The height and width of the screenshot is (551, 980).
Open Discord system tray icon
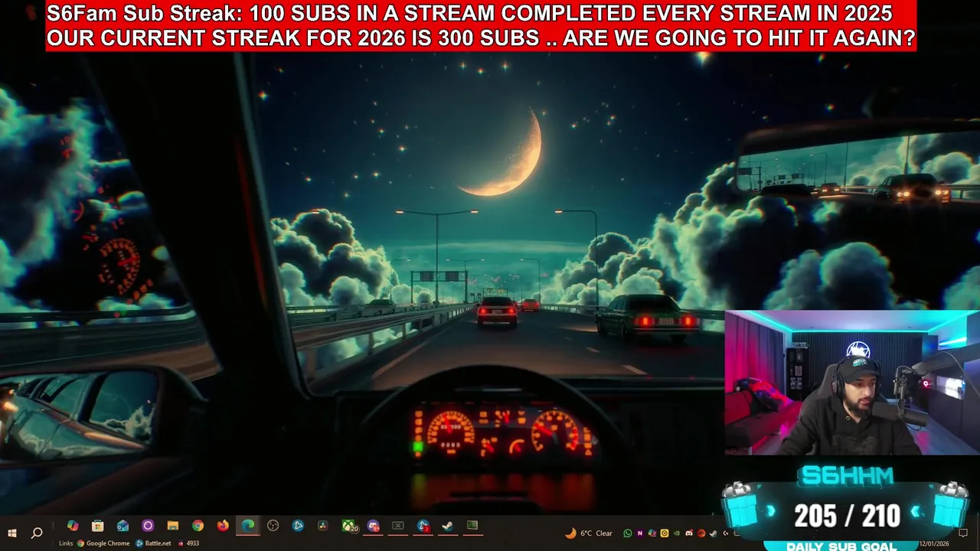pyautogui.click(x=689, y=533)
